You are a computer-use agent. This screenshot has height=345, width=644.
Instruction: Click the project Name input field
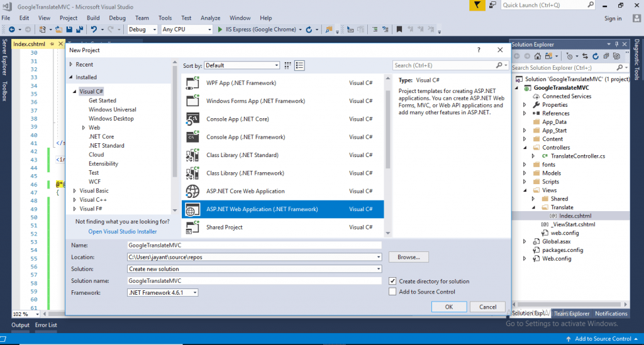tap(254, 245)
